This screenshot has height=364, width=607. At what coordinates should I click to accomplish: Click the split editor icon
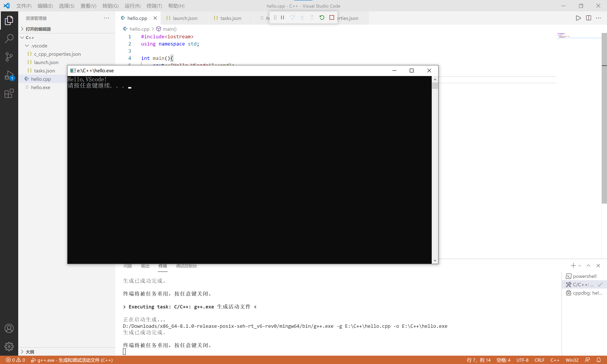(588, 18)
